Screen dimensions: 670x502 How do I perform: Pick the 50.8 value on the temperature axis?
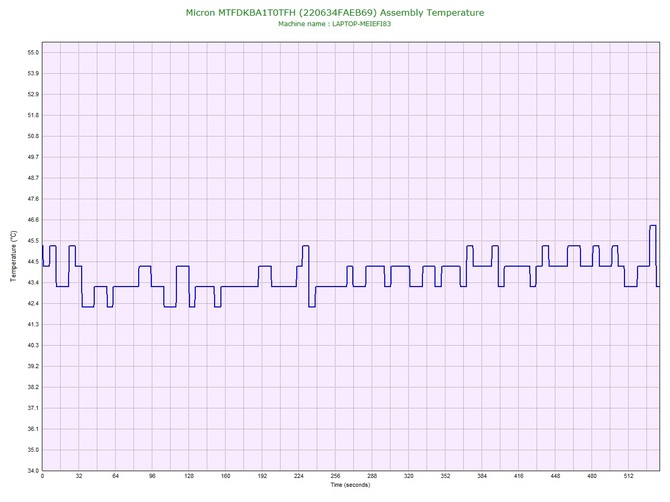click(x=33, y=136)
